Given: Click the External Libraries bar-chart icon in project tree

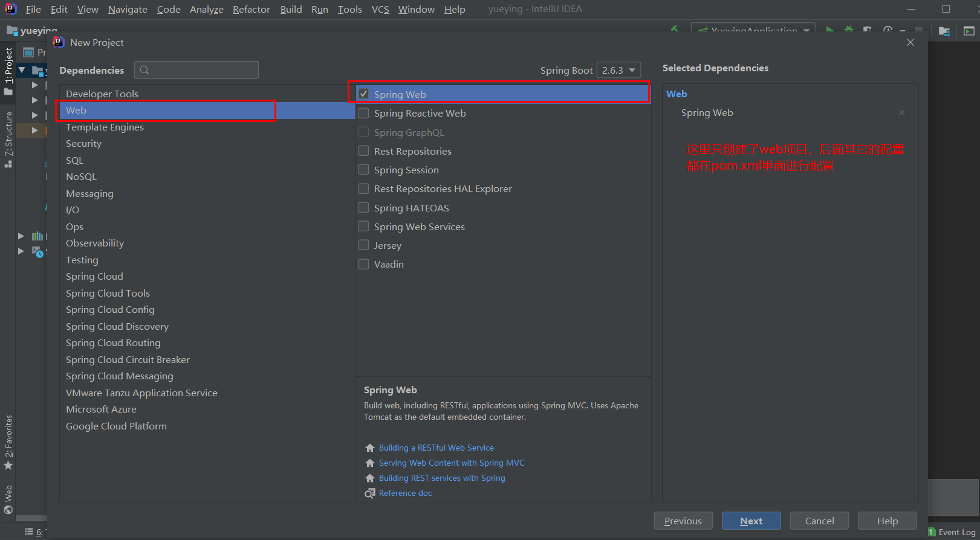Looking at the screenshot, I should point(37,236).
